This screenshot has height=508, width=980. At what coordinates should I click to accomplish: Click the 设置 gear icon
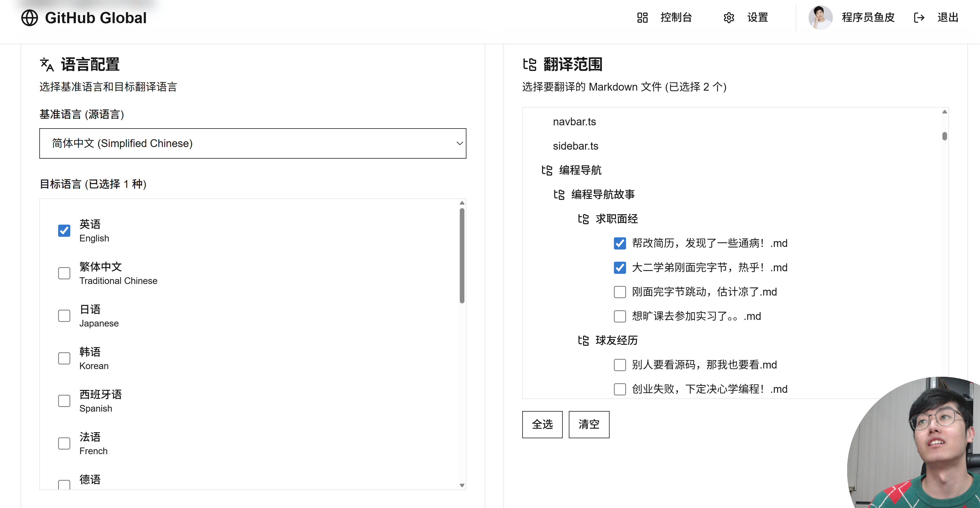(x=728, y=18)
